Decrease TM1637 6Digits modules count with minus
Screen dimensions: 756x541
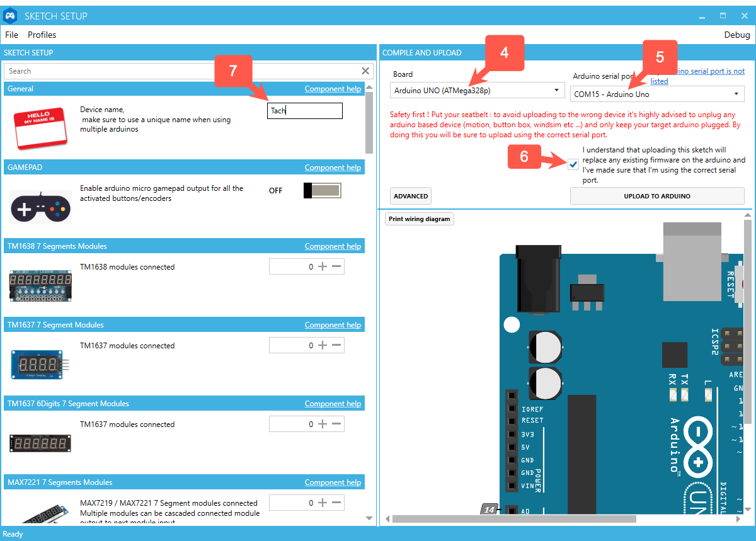[x=336, y=424]
